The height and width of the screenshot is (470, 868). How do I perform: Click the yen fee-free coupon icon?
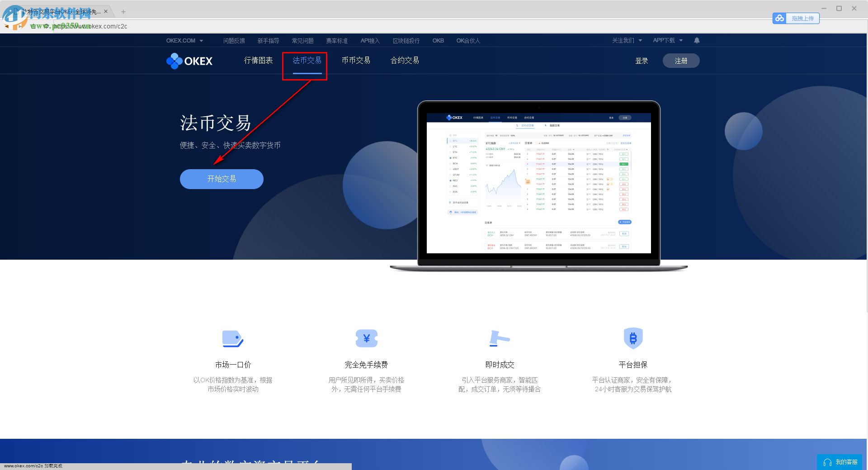pos(366,338)
